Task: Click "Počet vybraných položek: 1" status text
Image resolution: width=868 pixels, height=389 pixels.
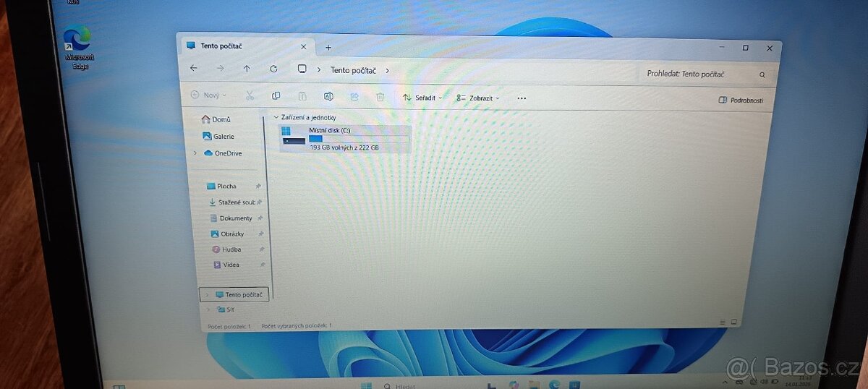Action: [x=297, y=326]
